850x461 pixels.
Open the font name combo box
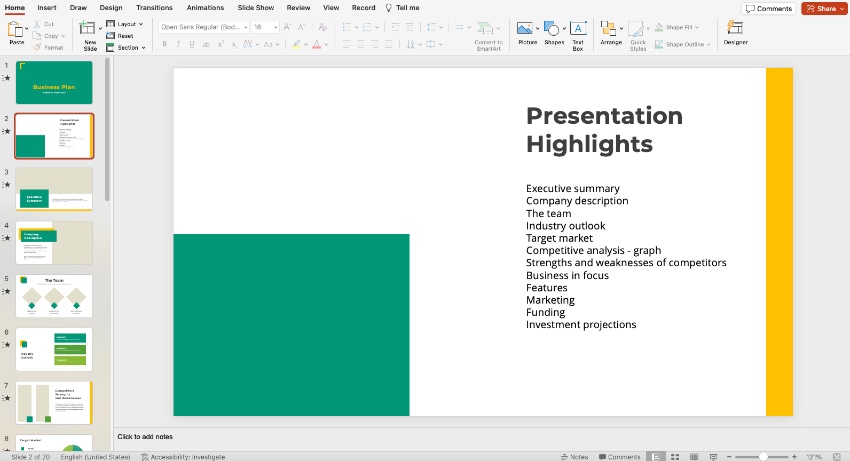point(204,27)
